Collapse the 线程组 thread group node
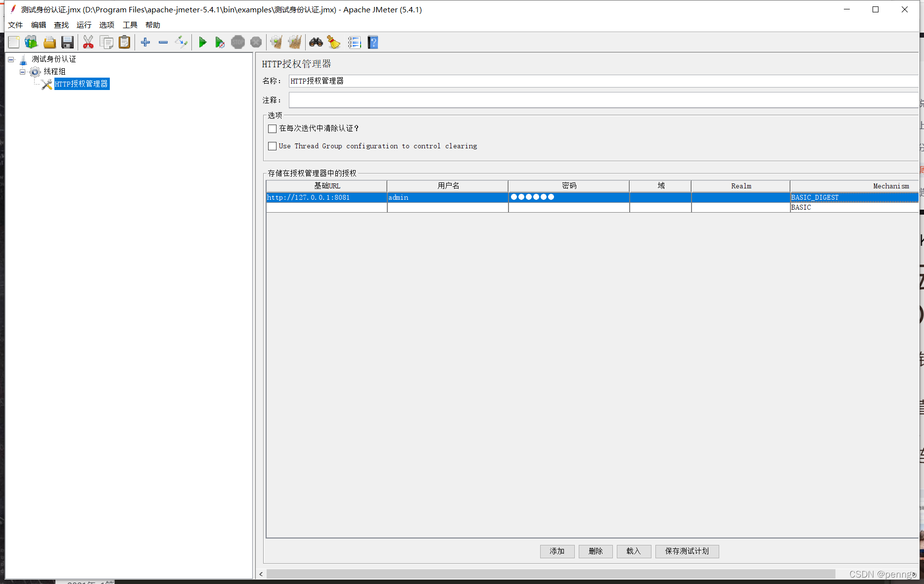The width and height of the screenshot is (924, 584). point(22,72)
